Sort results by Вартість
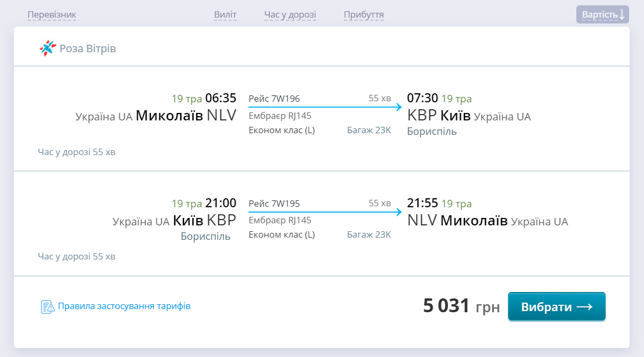This screenshot has width=644, height=357. click(602, 14)
